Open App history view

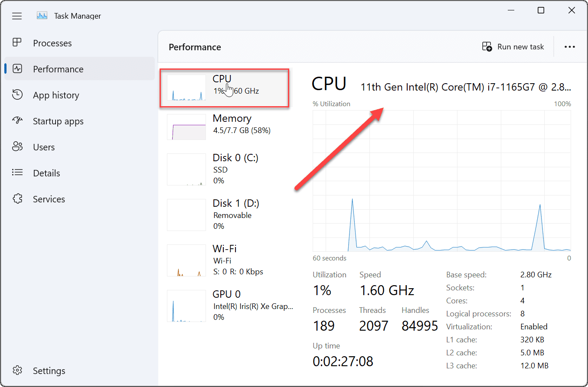click(17, 94)
